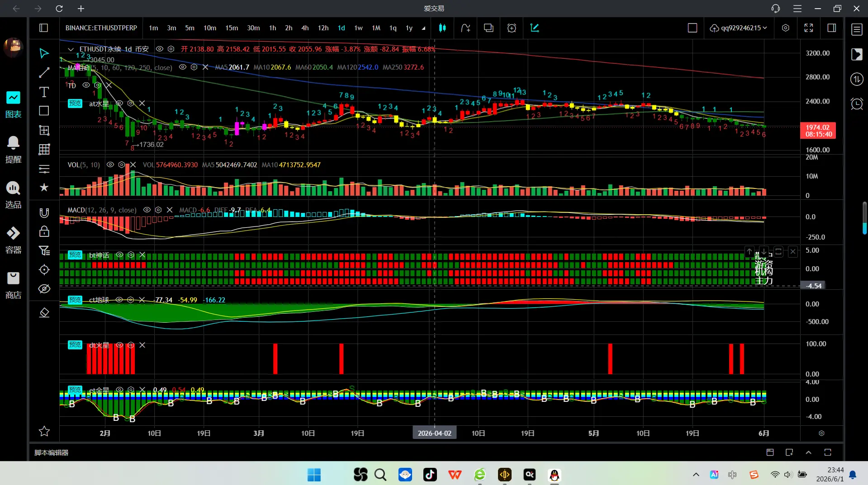
Task: Select the trend line drawing tool
Action: pos(44,73)
